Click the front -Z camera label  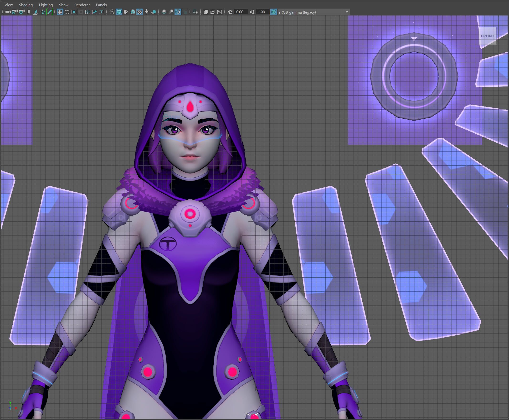[x=252, y=414]
